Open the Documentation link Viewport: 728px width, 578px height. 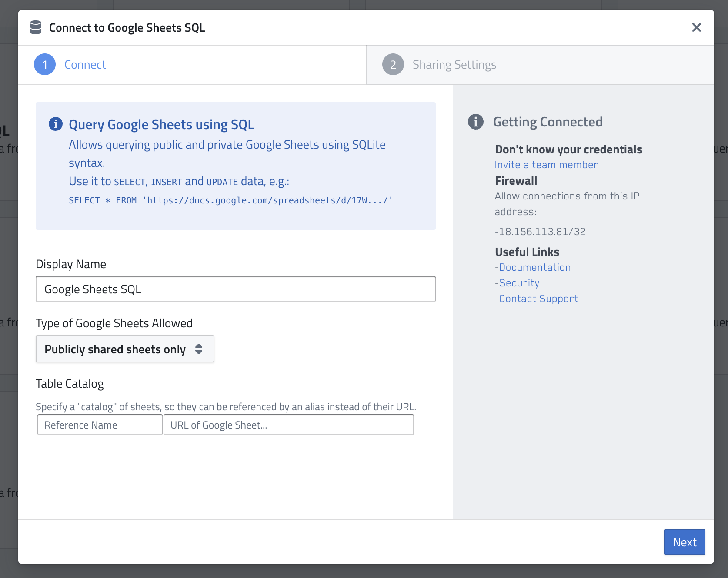point(534,267)
